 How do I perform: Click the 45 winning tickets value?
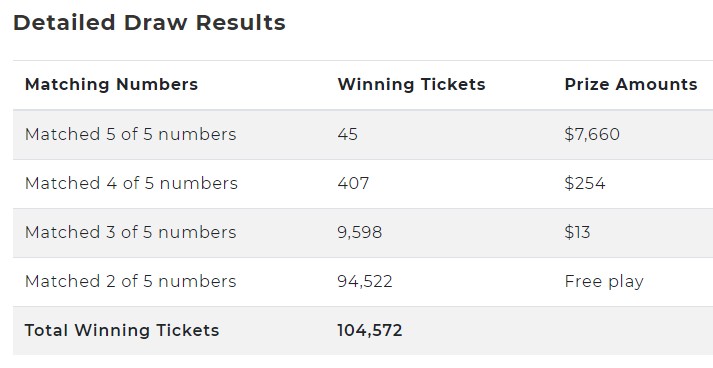coord(348,134)
